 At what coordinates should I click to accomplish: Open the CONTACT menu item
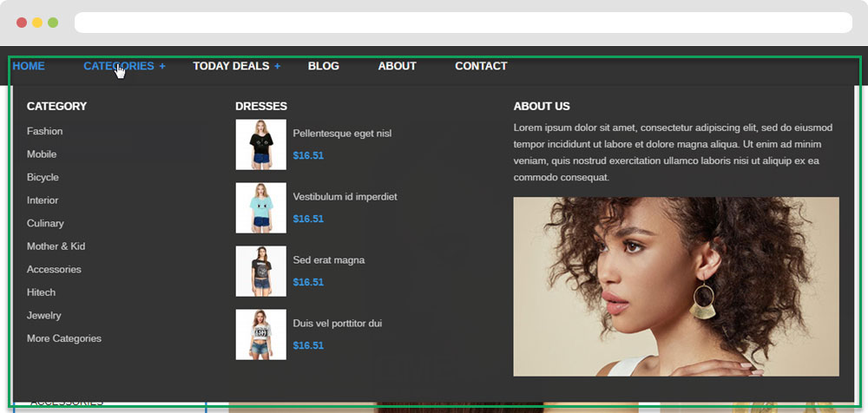(x=481, y=66)
